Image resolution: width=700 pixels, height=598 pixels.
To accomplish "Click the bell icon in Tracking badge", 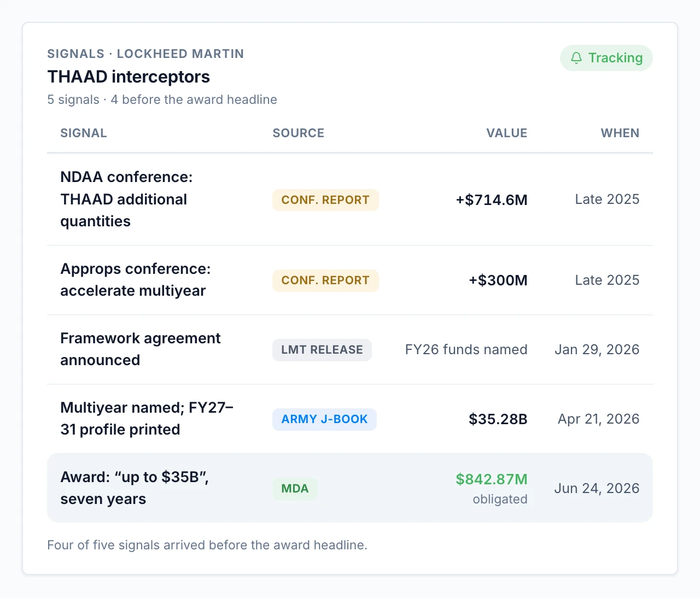I will (x=576, y=58).
